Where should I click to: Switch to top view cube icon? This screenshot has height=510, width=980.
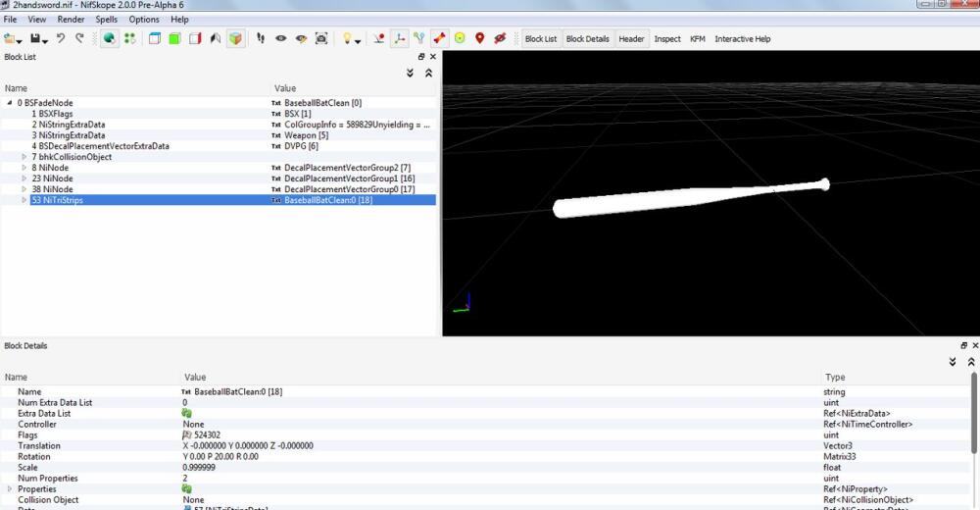[155, 39]
